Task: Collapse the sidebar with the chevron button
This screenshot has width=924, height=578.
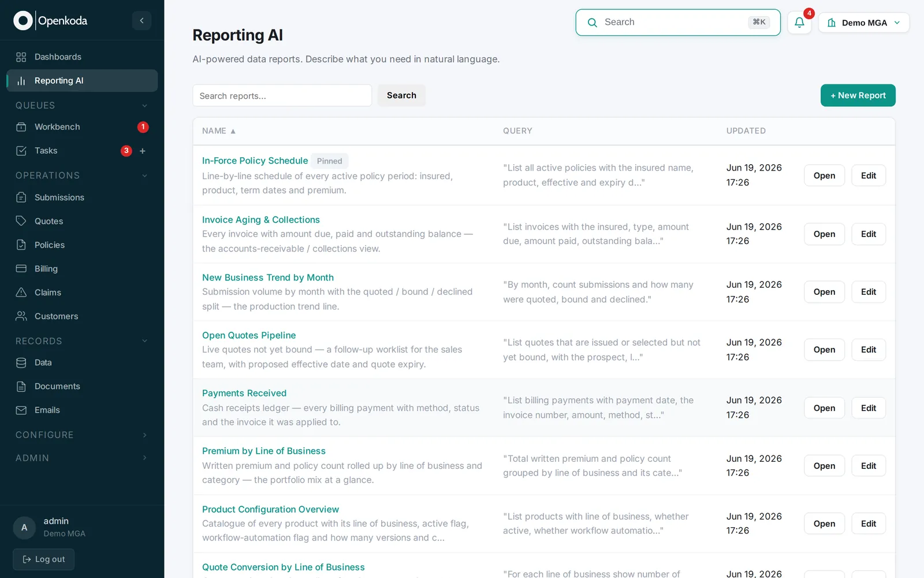Action: tap(141, 21)
